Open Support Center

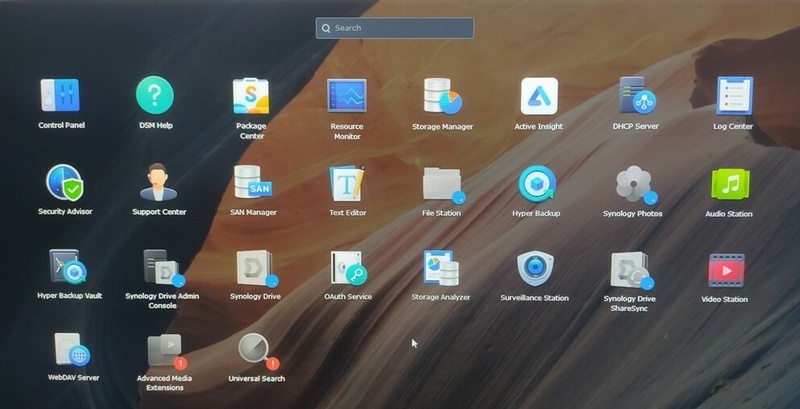159,183
